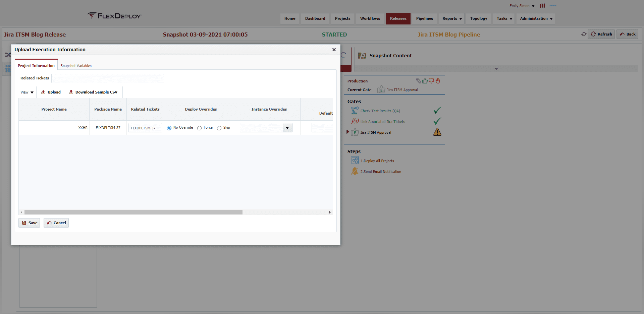This screenshot has width=644, height=314.
Task: Expand the Tasks menu
Action: click(x=504, y=19)
